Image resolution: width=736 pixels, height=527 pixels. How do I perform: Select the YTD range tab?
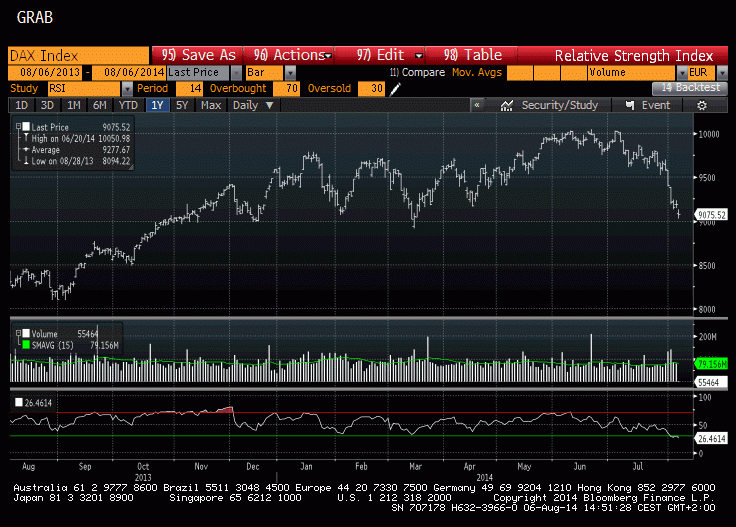click(128, 105)
